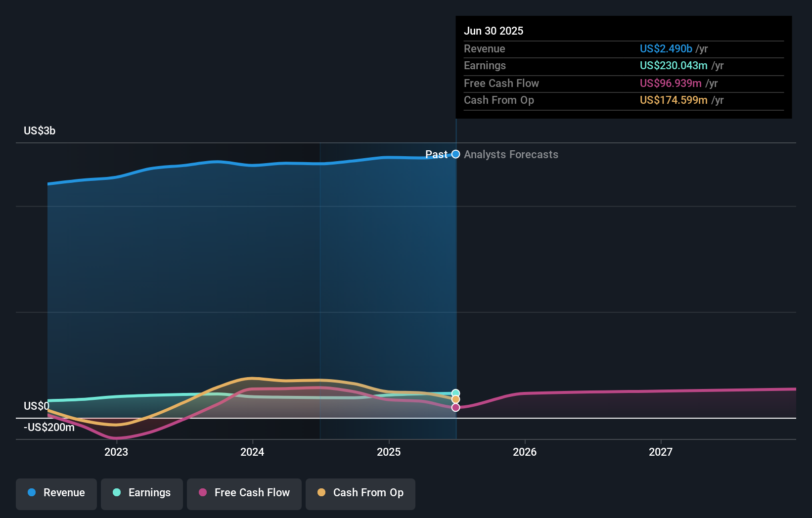The height and width of the screenshot is (518, 812).
Task: Click the teal Earnings data point marker
Action: point(455,393)
